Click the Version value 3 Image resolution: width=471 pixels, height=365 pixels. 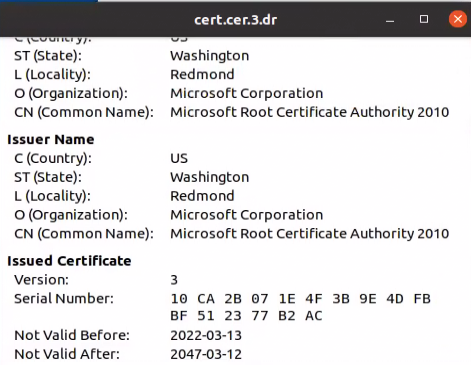[x=174, y=280]
